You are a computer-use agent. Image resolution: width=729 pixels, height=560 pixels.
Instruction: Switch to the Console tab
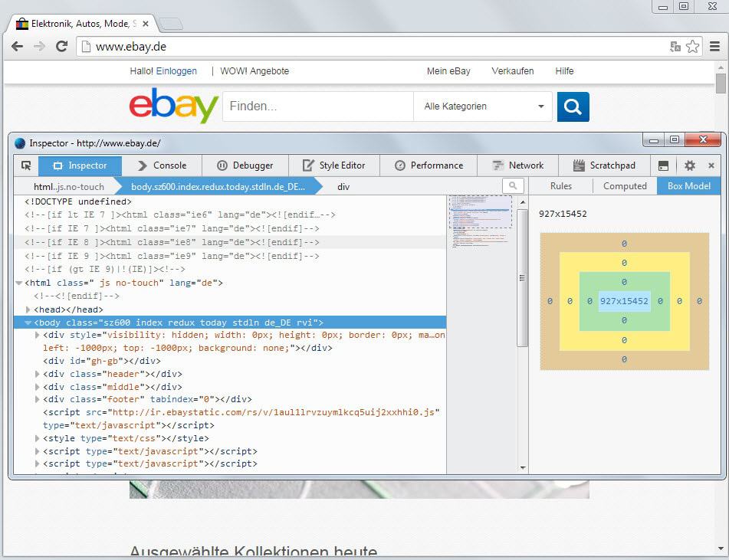tap(163, 165)
